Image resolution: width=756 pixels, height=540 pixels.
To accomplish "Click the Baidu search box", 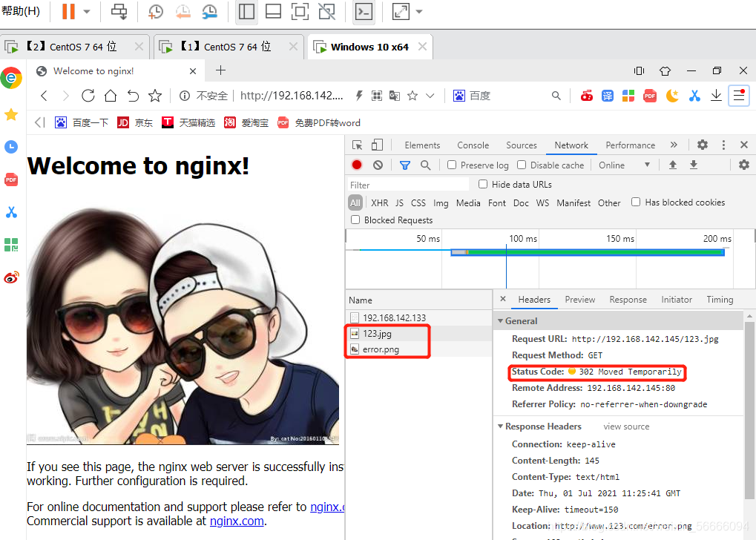I will click(x=506, y=96).
